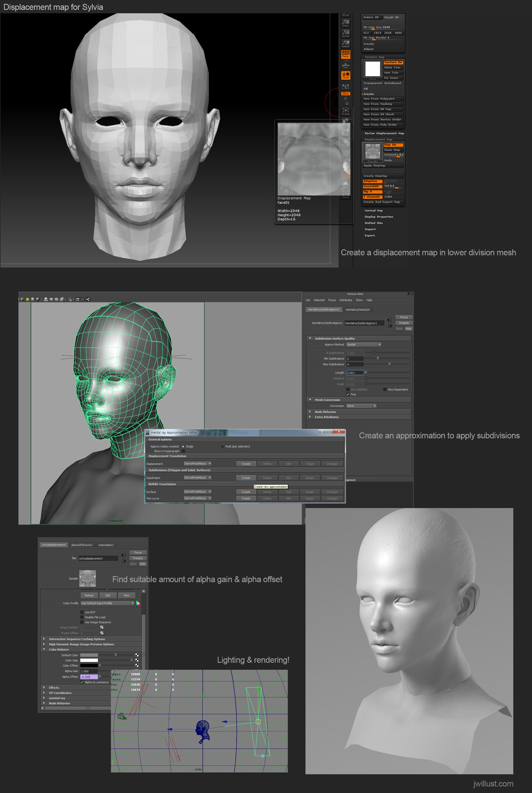532x793 pixels.
Task: Open the Attribute Editor Attributes menu
Action: pyautogui.click(x=346, y=300)
